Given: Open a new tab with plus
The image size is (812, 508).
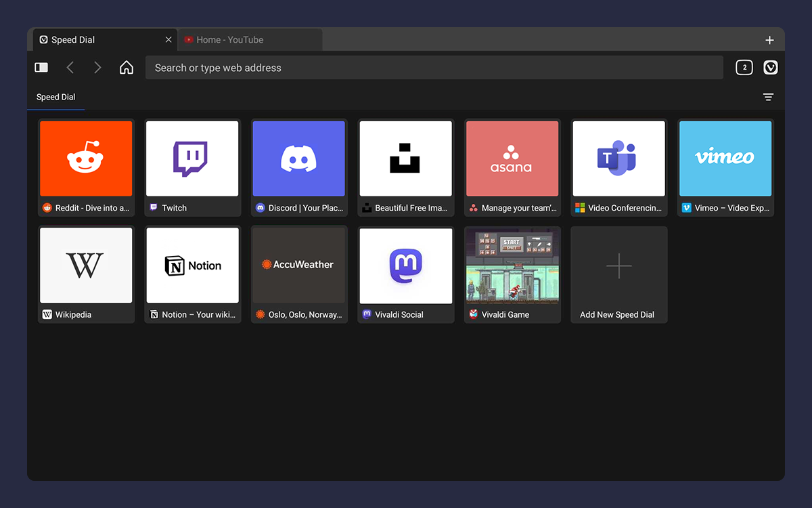Looking at the screenshot, I should click(x=769, y=40).
